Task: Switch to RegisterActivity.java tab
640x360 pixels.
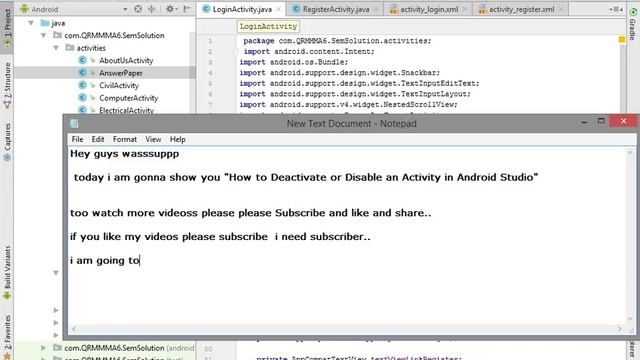Action: (x=336, y=9)
